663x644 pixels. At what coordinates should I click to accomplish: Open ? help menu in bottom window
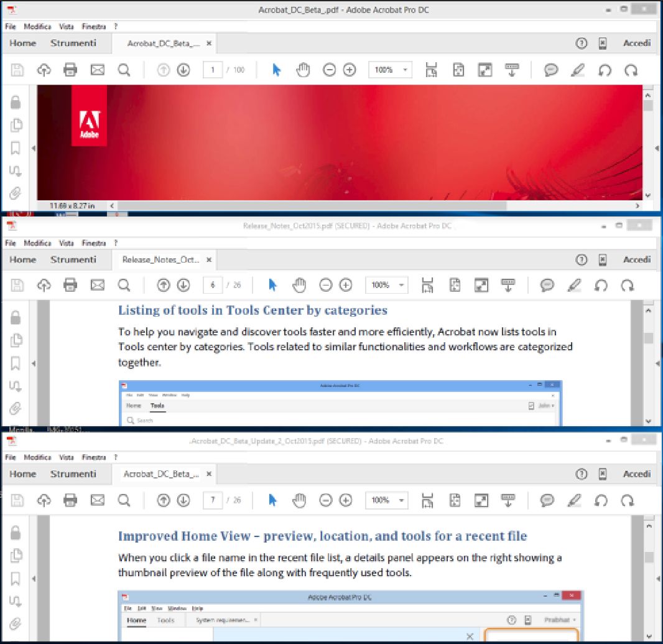(116, 457)
